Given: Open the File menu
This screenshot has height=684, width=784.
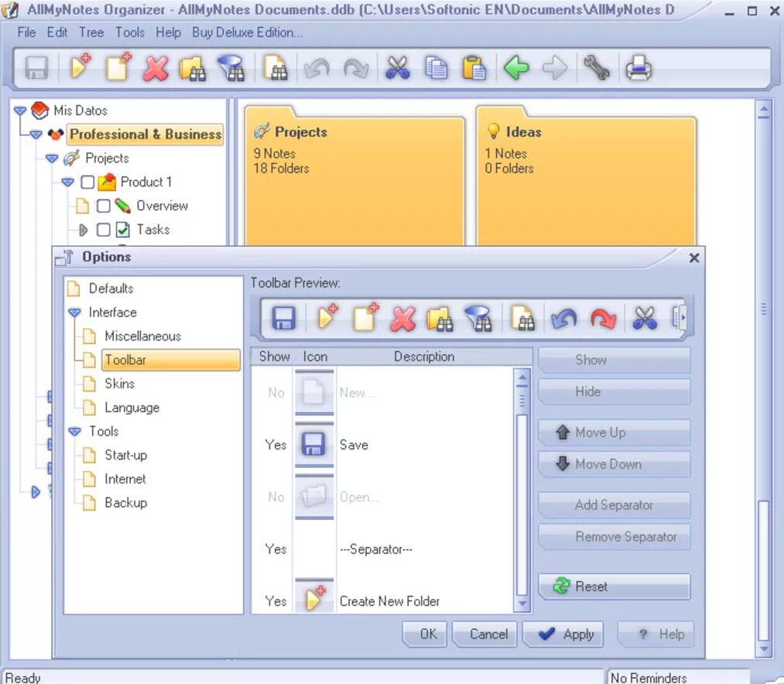Looking at the screenshot, I should pos(26,32).
